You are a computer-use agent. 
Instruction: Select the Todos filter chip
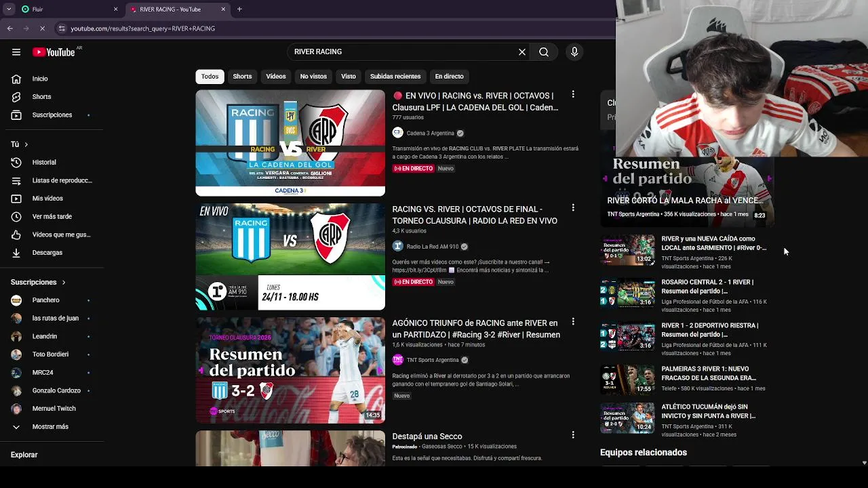(210, 77)
